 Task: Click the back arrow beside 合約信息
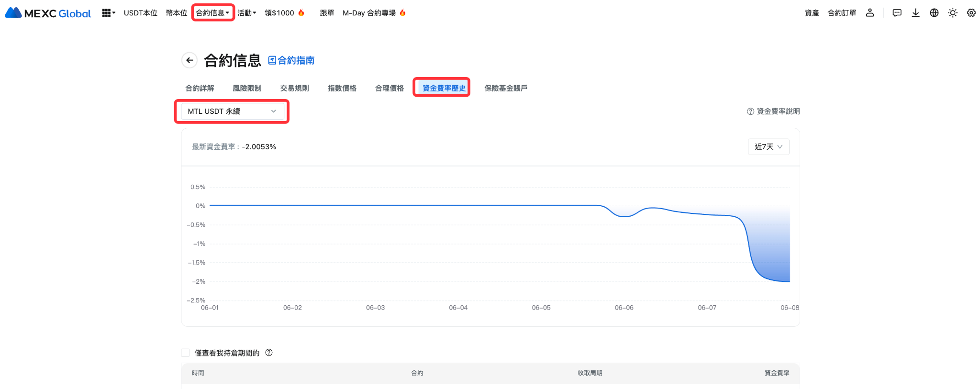pos(189,60)
